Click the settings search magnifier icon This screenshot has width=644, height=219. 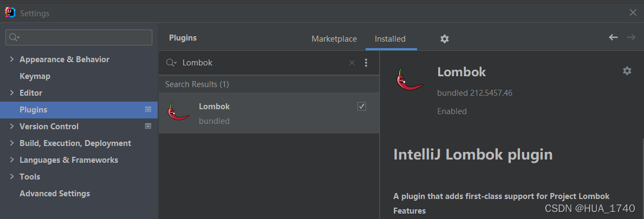[x=14, y=37]
